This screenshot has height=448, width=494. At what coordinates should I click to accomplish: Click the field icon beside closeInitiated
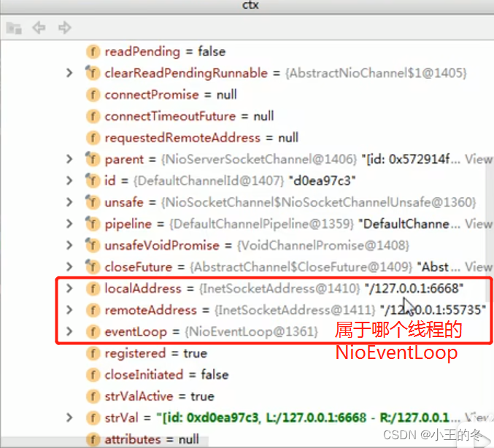point(93,374)
